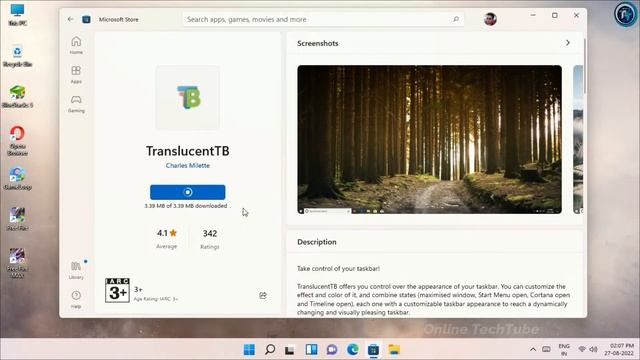This screenshot has height=360, width=640.
Task: Open Help in the sidebar
Action: click(x=76, y=299)
